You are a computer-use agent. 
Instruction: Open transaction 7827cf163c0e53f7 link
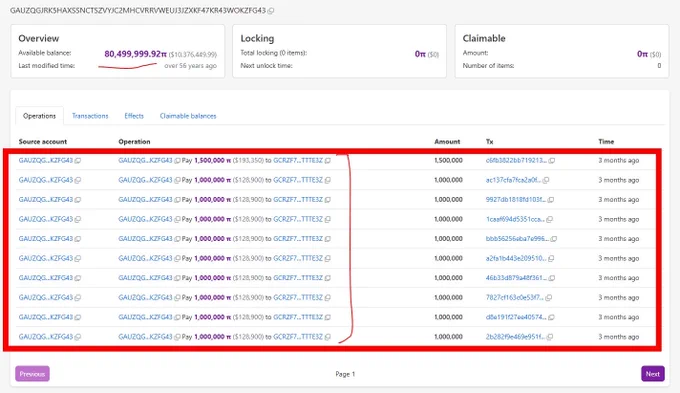[515, 298]
